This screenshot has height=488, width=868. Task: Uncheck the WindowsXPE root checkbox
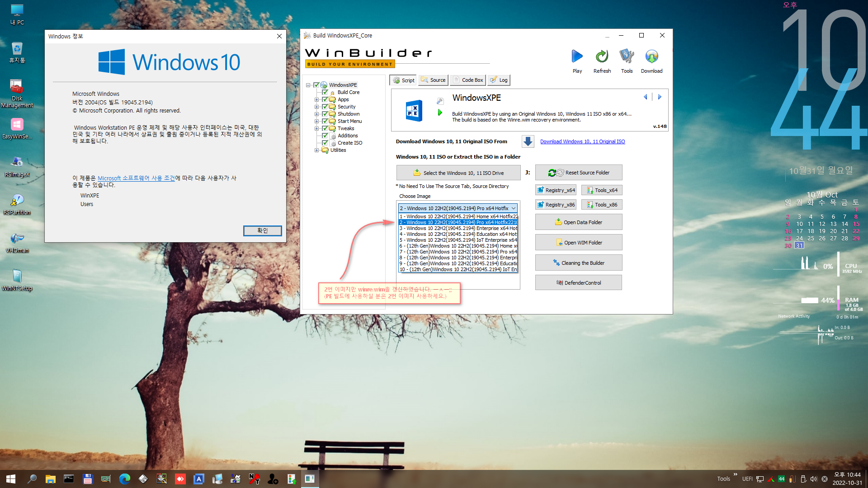(316, 85)
